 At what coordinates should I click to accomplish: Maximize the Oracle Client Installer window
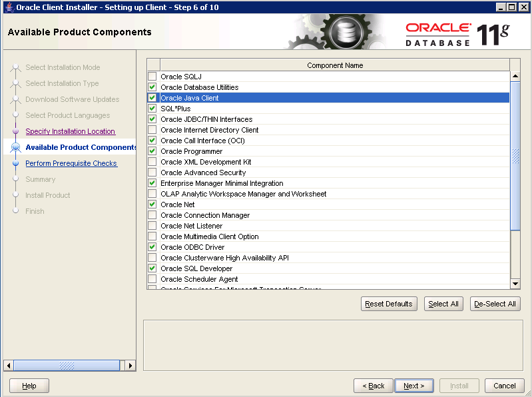pos(512,7)
